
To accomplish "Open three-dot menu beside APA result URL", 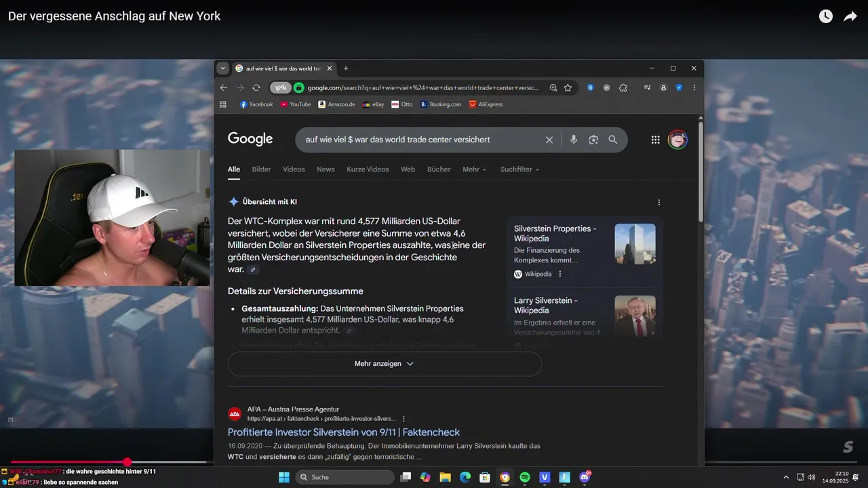I will click(x=403, y=419).
